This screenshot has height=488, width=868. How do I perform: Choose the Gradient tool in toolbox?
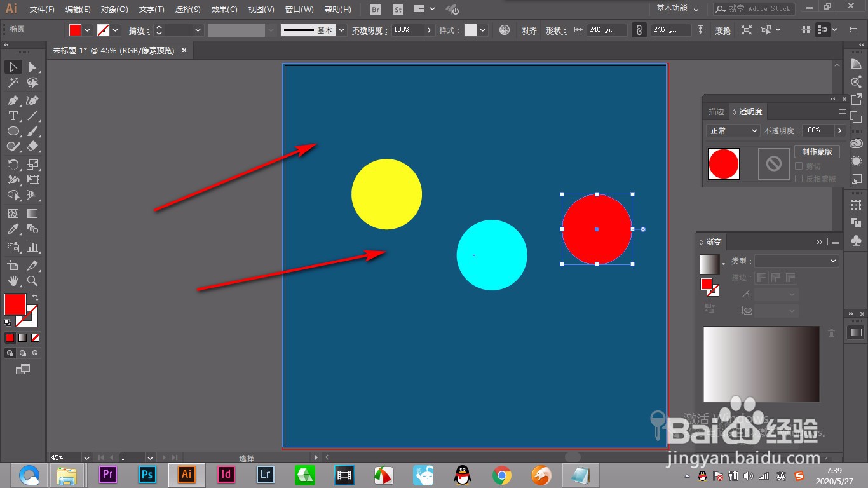pyautogui.click(x=32, y=213)
